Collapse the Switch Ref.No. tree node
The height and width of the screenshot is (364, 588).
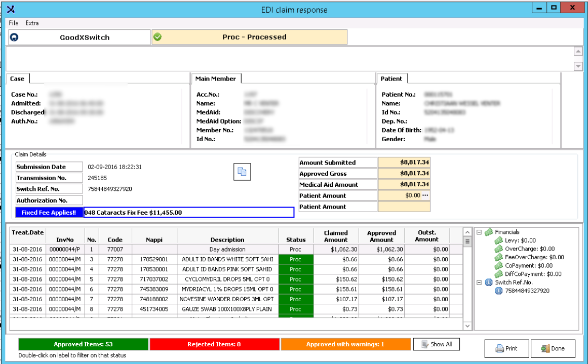[479, 282]
